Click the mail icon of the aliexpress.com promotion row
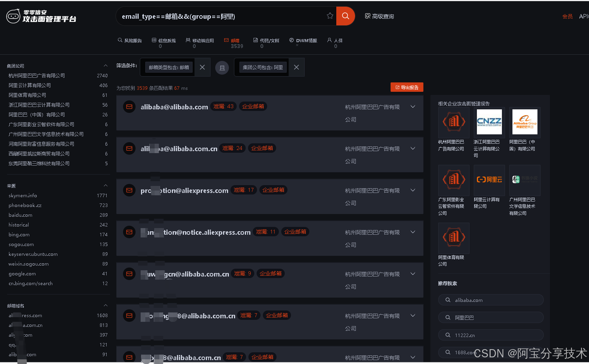Image resolution: width=589 pixels, height=364 pixels. coord(129,190)
